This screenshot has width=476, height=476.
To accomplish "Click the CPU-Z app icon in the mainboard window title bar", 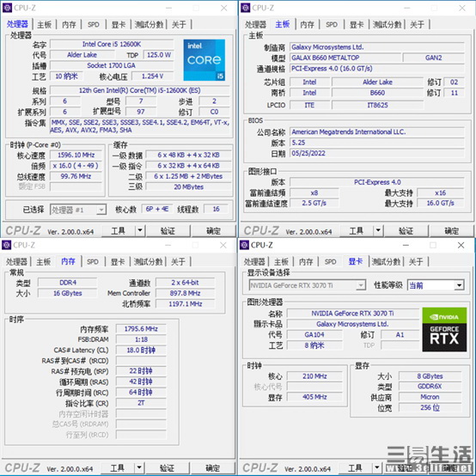I will pos(245,8).
